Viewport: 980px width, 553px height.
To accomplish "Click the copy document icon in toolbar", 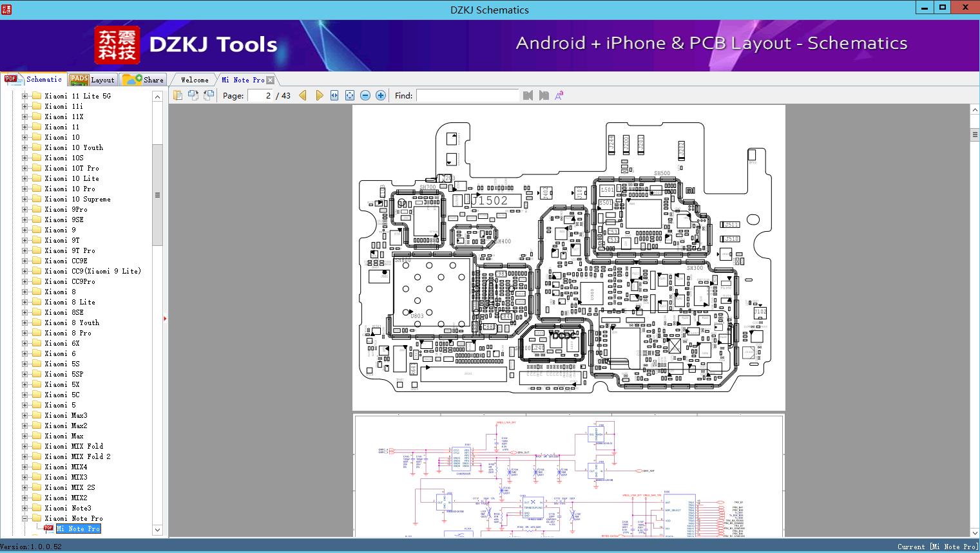I will 178,95.
